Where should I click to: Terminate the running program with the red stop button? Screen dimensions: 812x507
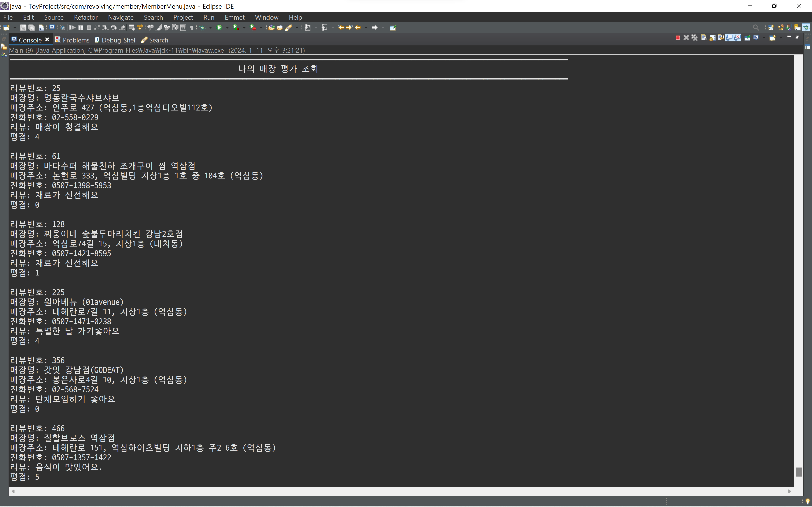678,38
